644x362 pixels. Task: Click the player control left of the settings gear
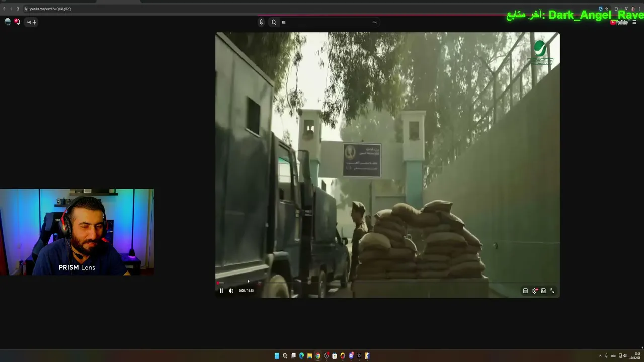click(525, 291)
